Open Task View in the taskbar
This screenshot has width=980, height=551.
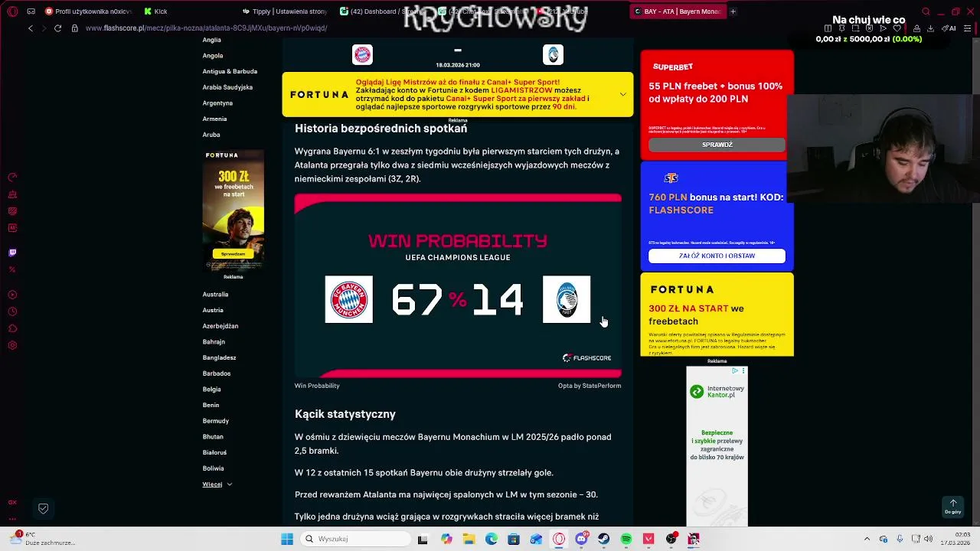point(423,539)
